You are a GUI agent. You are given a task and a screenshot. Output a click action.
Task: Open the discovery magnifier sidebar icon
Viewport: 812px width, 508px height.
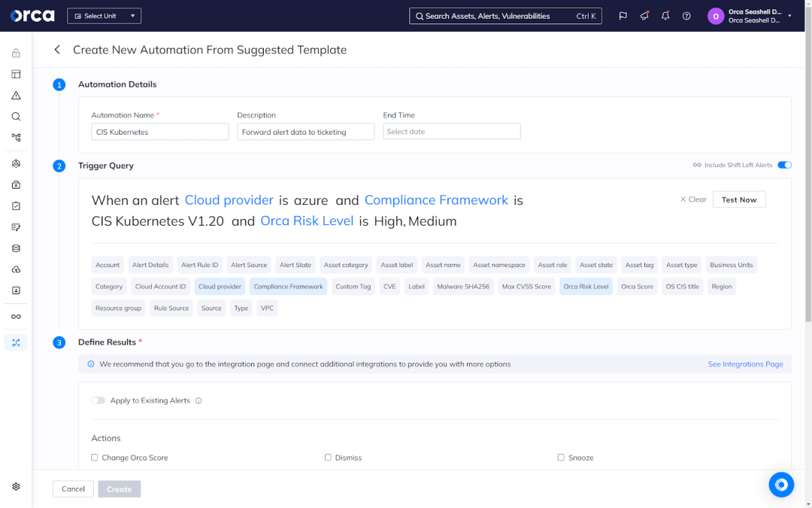pos(16,117)
